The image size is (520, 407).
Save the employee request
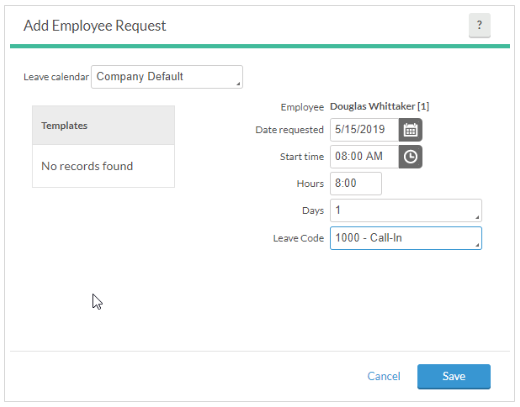[454, 376]
